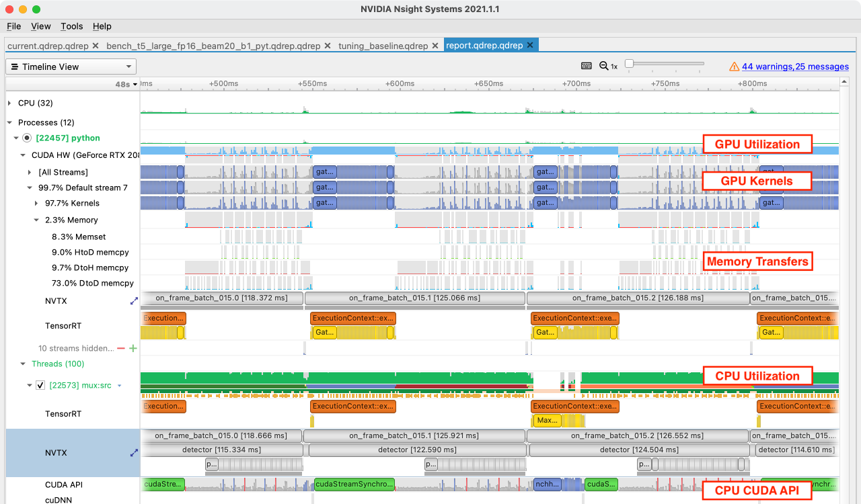The width and height of the screenshot is (861, 504).
Task: Select the 8.3% Memset row
Action: 79,237
